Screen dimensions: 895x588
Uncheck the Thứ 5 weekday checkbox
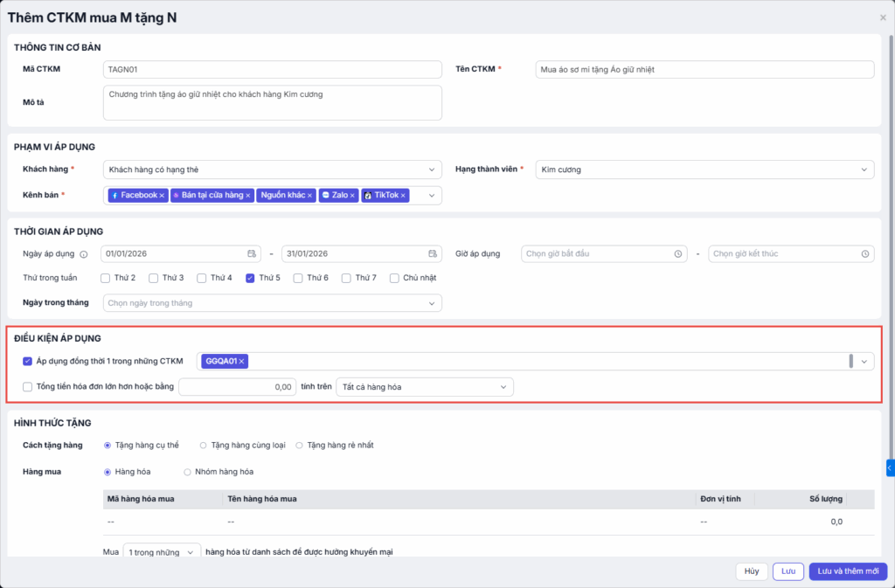coord(250,278)
